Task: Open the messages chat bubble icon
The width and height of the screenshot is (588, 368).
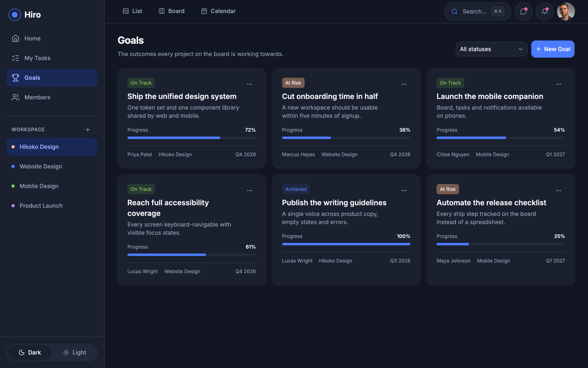Action: click(523, 11)
